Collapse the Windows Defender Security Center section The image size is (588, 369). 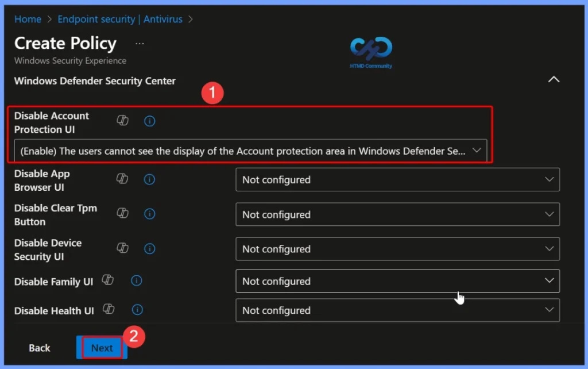[553, 79]
